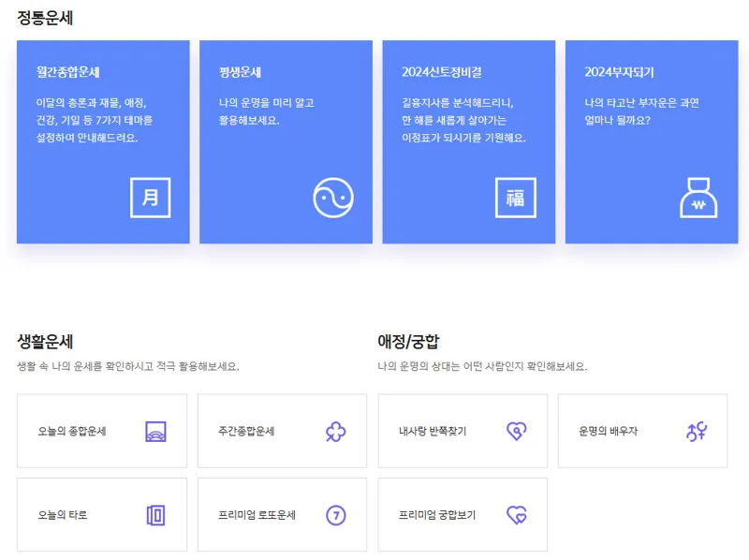Click 프리미엄 궁합보기

pos(462,513)
